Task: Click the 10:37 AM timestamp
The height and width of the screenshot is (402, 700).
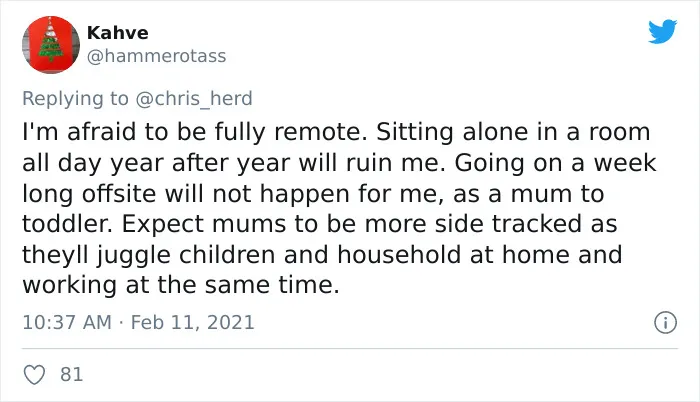Action: click(x=67, y=322)
